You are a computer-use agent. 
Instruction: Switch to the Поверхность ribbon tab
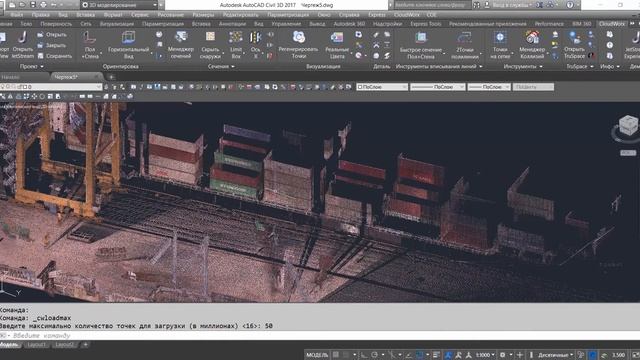click(x=56, y=24)
